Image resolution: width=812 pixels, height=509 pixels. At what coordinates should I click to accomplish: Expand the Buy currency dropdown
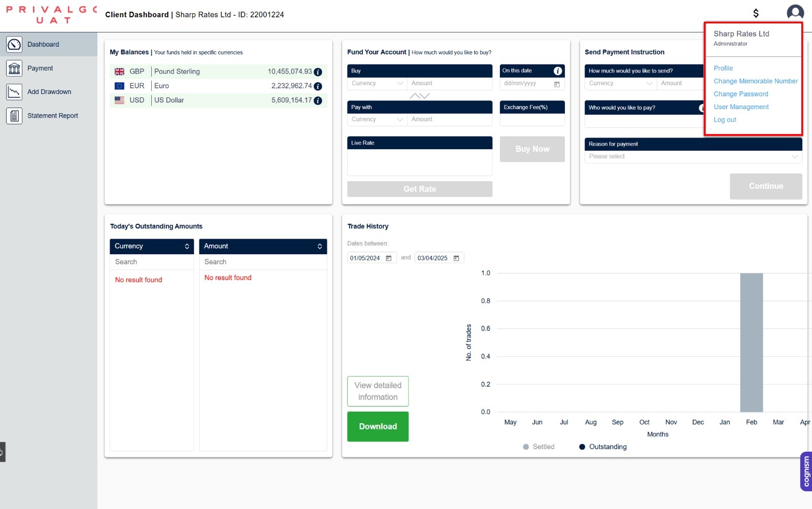tap(377, 83)
